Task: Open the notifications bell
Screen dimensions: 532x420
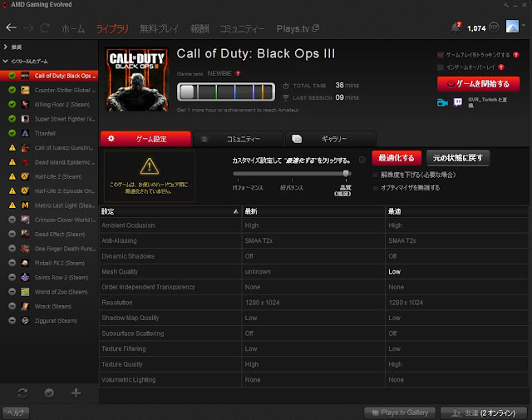Action: (456, 27)
